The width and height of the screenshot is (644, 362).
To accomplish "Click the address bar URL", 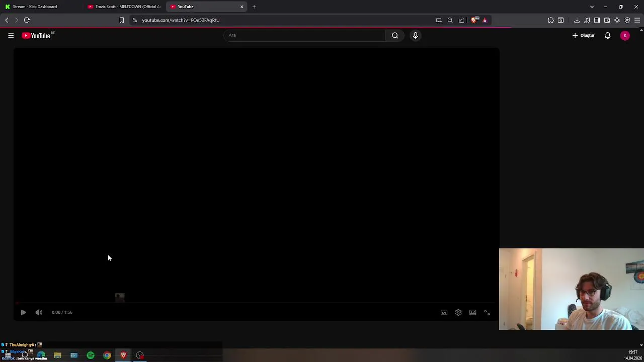I will (181, 20).
